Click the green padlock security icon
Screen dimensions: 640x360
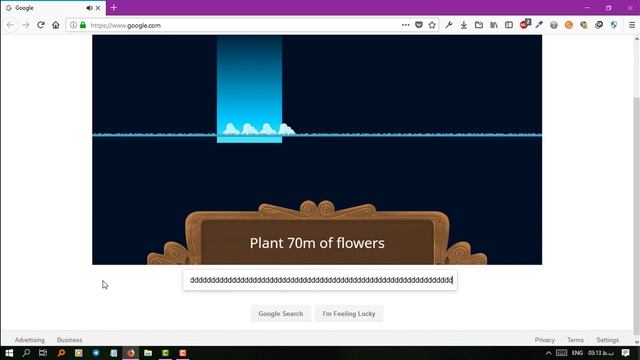point(83,25)
